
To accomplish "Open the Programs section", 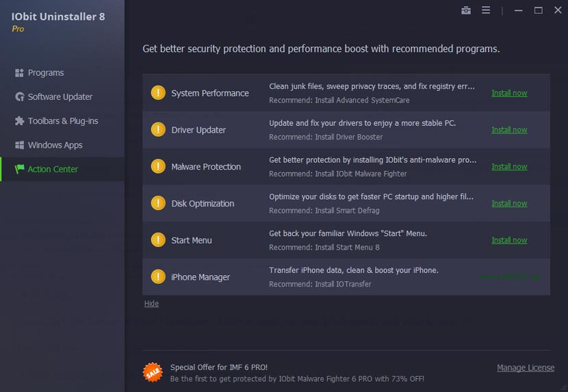I will (x=46, y=73).
